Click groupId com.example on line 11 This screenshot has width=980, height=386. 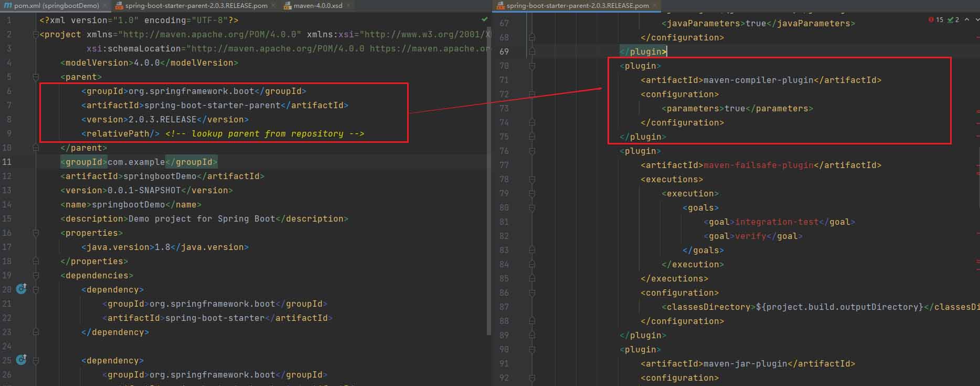(x=139, y=162)
